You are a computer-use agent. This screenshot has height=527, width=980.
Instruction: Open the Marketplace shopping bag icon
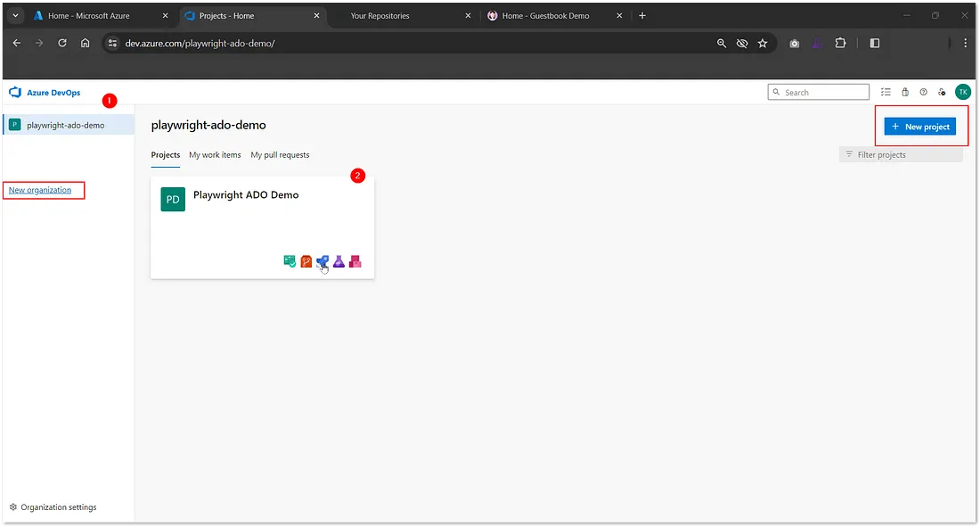[905, 92]
